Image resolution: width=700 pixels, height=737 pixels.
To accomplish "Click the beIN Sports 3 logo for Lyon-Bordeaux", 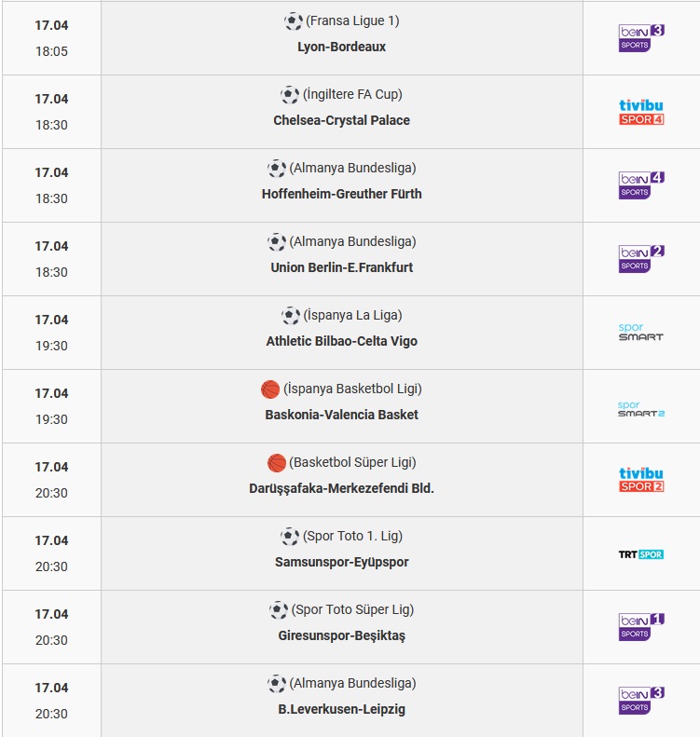I will pos(641,38).
